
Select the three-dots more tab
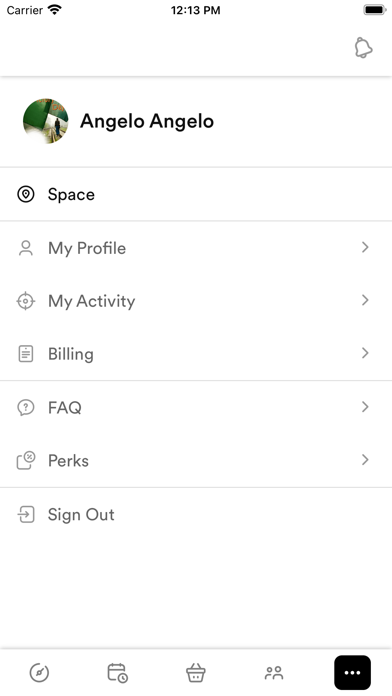tap(352, 672)
